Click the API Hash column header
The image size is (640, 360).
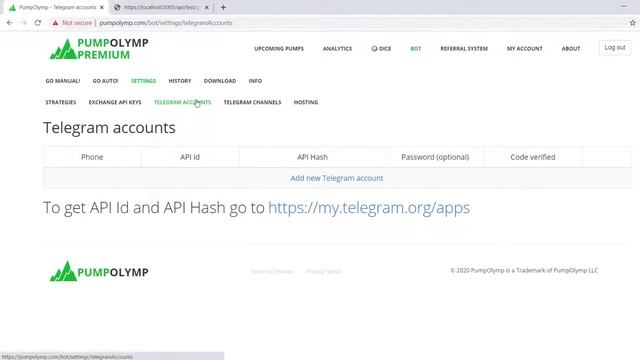312,157
